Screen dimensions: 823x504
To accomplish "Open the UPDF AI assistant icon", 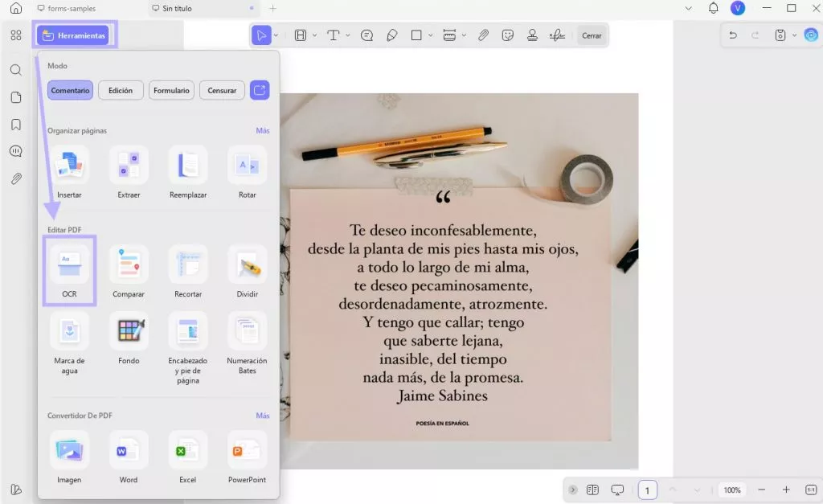I will point(811,35).
